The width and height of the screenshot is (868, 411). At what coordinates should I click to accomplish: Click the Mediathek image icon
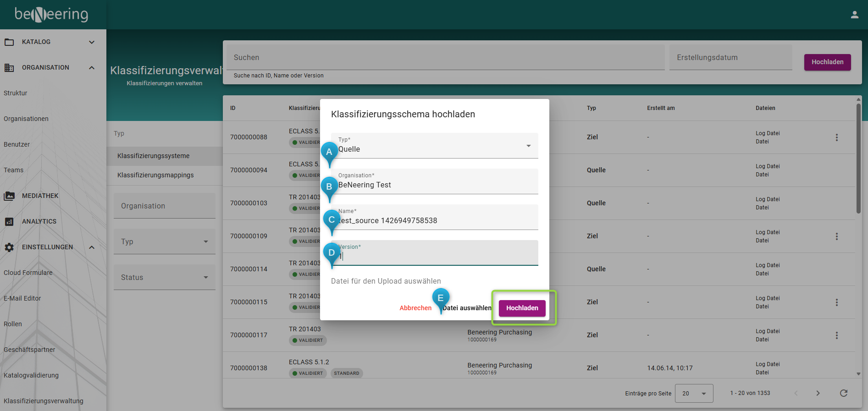pyautogui.click(x=9, y=196)
